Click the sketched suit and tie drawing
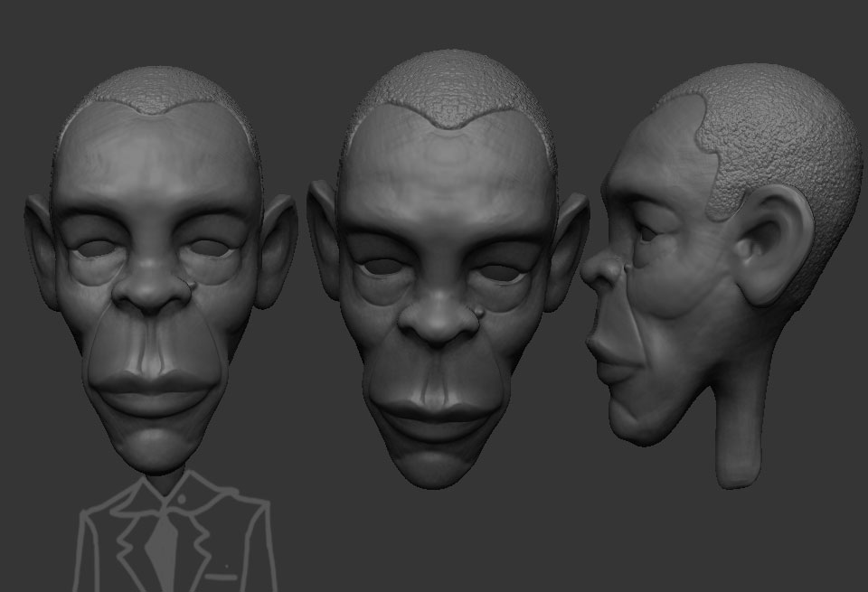This screenshot has height=592, width=868. (x=175, y=531)
